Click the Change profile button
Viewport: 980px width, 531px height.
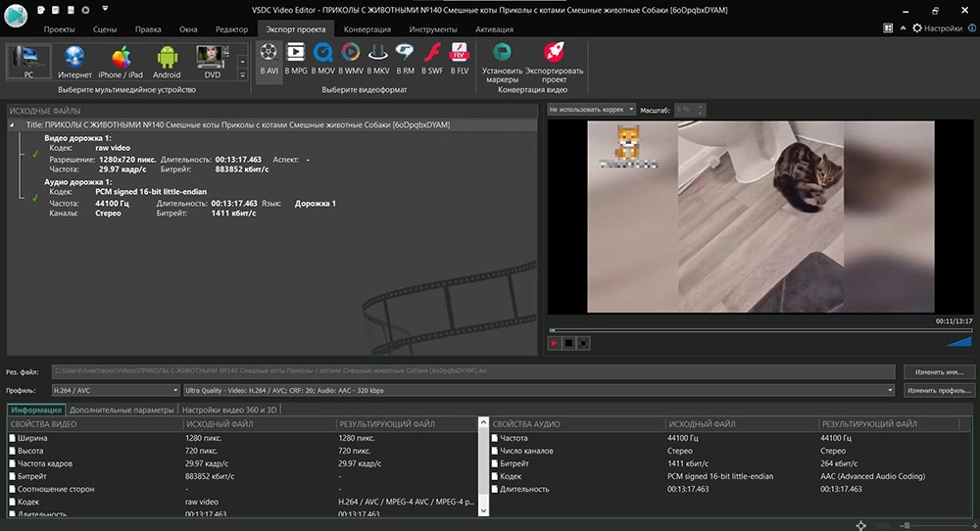tap(939, 391)
